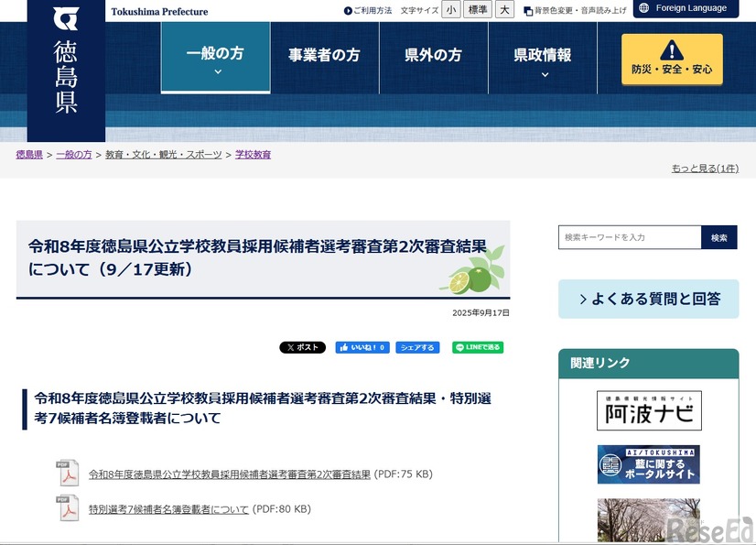Select the 県外の方 navigation tab
756x545 pixels.
click(x=434, y=58)
